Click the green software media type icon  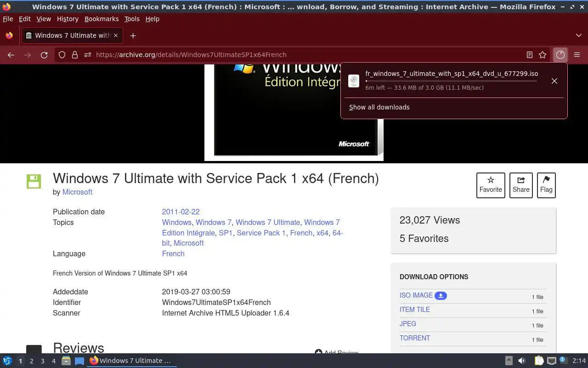click(x=34, y=181)
